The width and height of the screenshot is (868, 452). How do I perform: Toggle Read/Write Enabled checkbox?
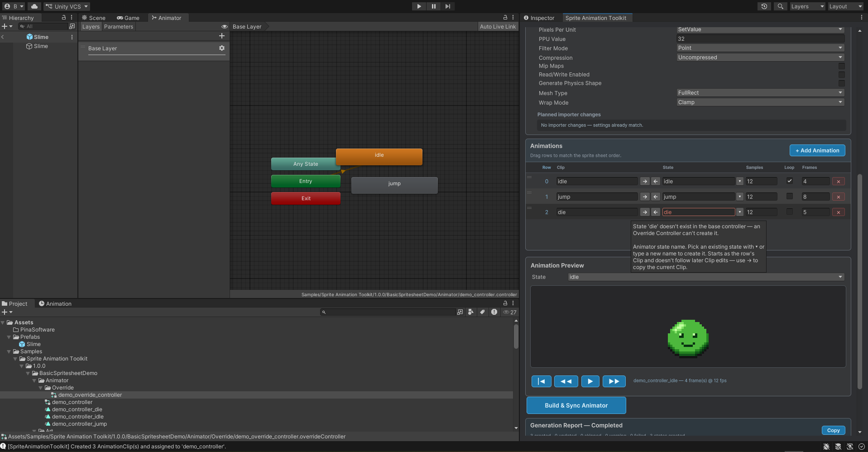[841, 75]
